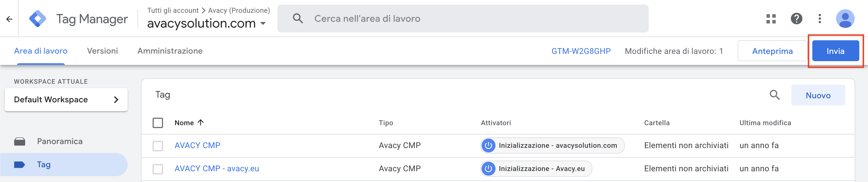
Task: Click the Tag Manager logo icon
Action: 37,19
